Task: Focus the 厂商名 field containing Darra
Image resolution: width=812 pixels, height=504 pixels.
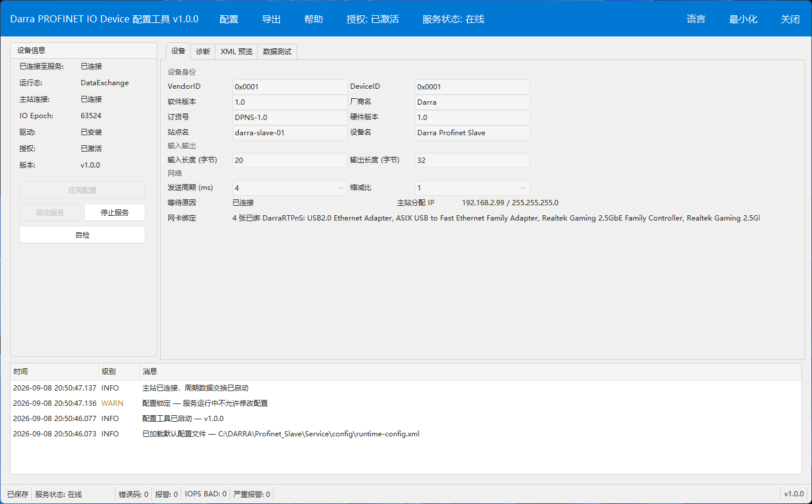Action: coord(472,102)
